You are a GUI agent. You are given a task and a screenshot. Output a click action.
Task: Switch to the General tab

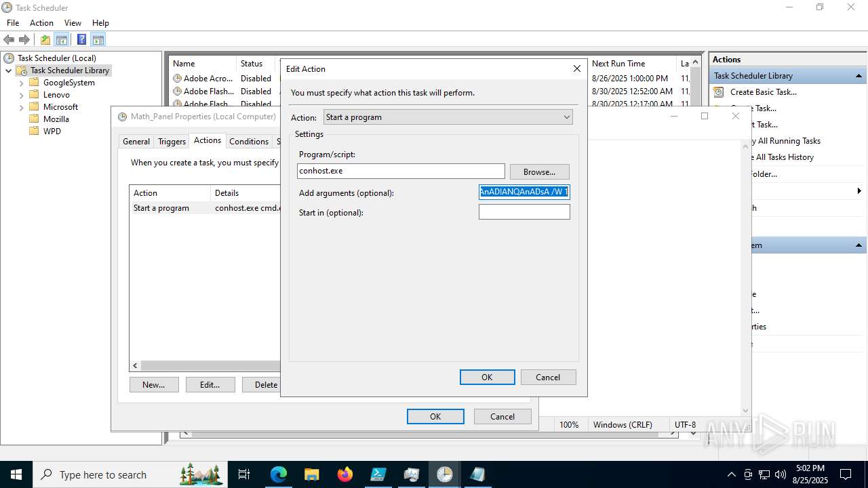[x=136, y=142]
